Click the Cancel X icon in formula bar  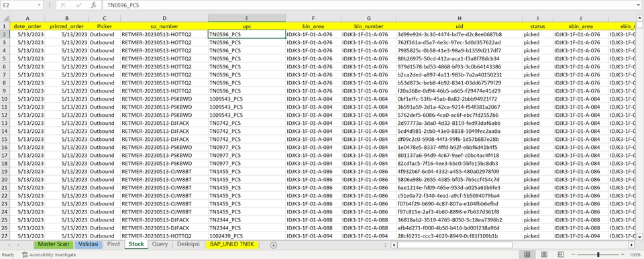[x=63, y=5]
